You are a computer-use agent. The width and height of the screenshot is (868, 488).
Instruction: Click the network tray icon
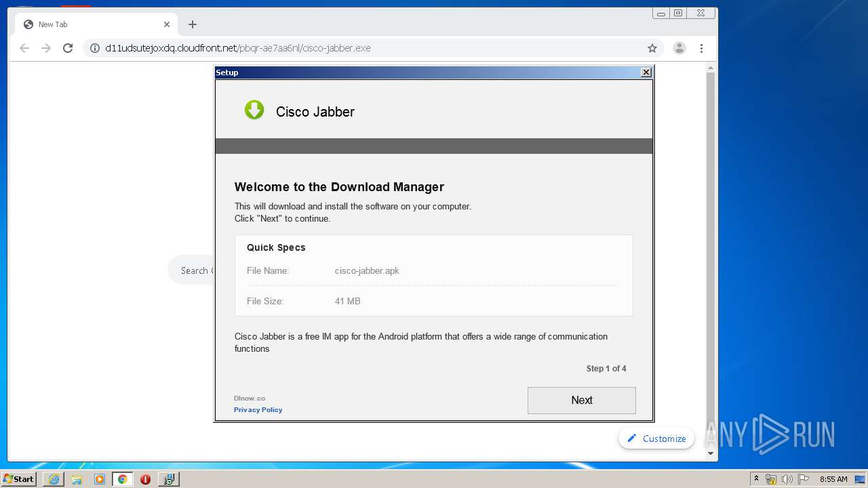[x=771, y=479]
